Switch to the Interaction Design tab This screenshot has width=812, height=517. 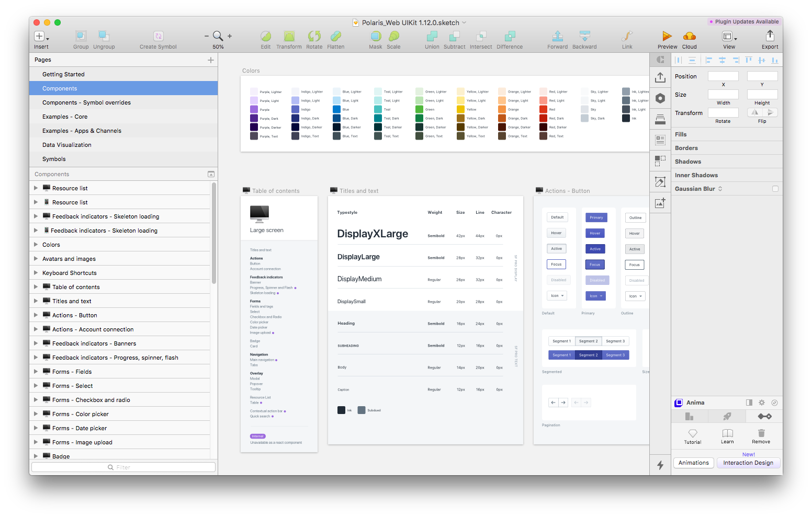click(748, 463)
